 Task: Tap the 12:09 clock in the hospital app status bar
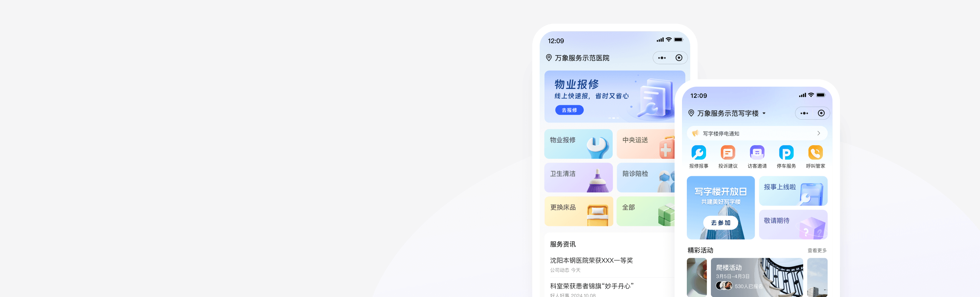(556, 41)
